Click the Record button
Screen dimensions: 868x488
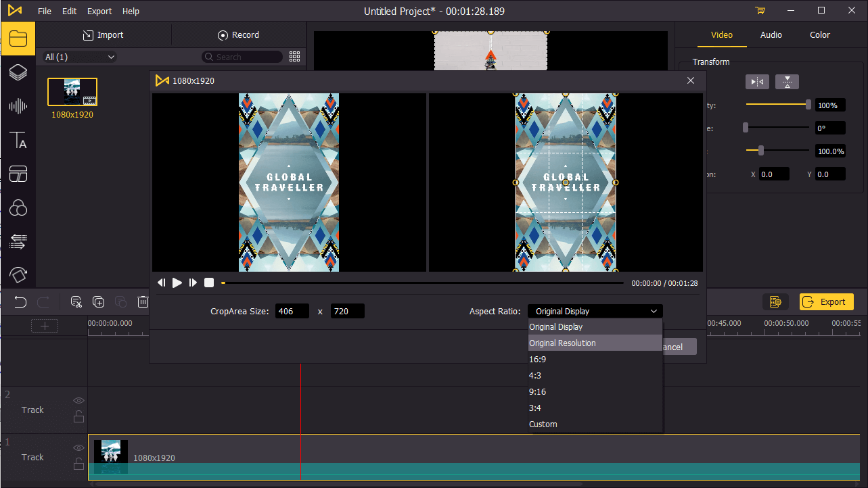(239, 34)
